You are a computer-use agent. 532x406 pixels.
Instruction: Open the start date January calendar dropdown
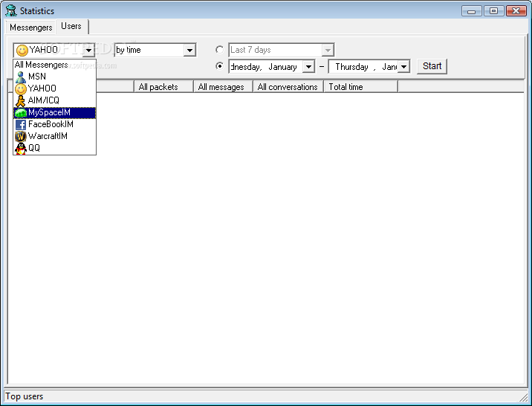pos(308,66)
